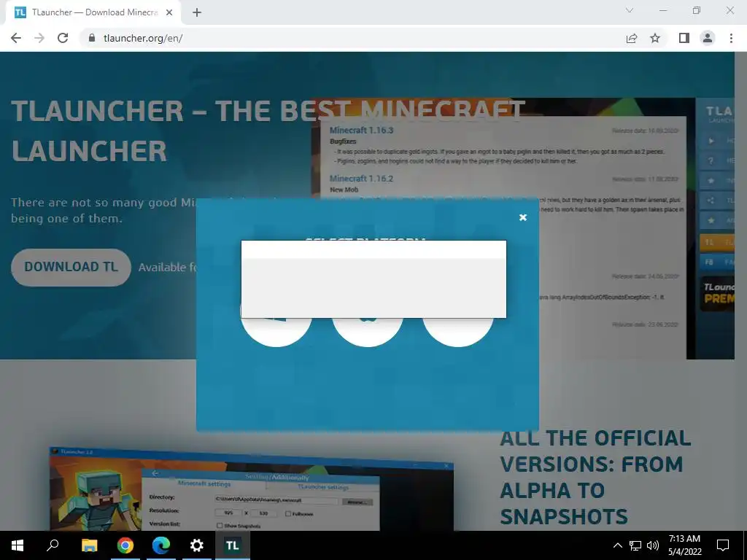747x560 pixels.
Task: Open the Chrome three-dot menu
Action: pyautogui.click(x=731, y=38)
